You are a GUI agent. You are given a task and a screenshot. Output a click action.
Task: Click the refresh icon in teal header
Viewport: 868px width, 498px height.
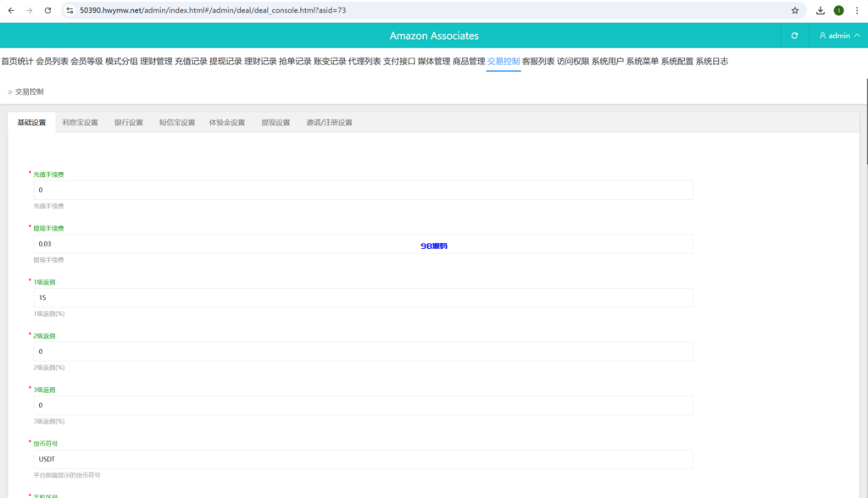794,36
